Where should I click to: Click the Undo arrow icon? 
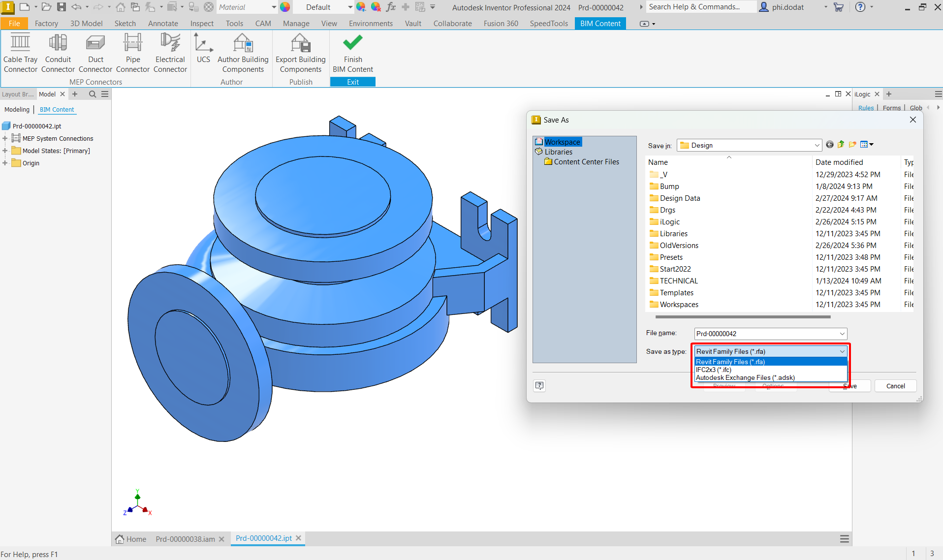point(76,7)
